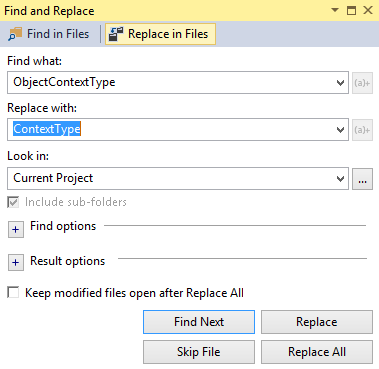Click the Replace All button
The height and width of the screenshot is (369, 379).
coord(317,352)
